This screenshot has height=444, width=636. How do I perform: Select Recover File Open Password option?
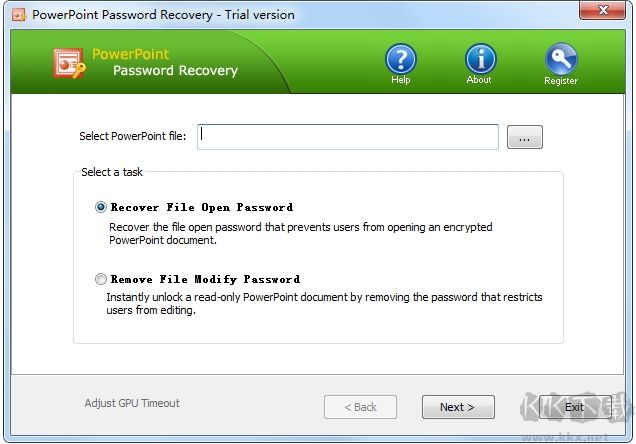tap(101, 208)
